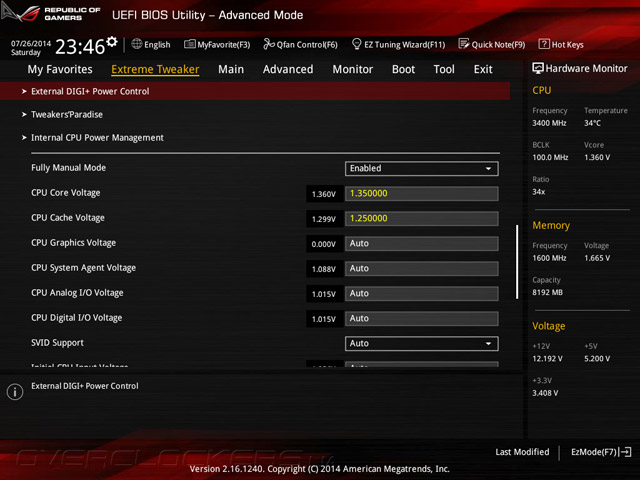The image size is (640, 480).
Task: Open Quick Note notepad icon
Action: click(x=464, y=44)
